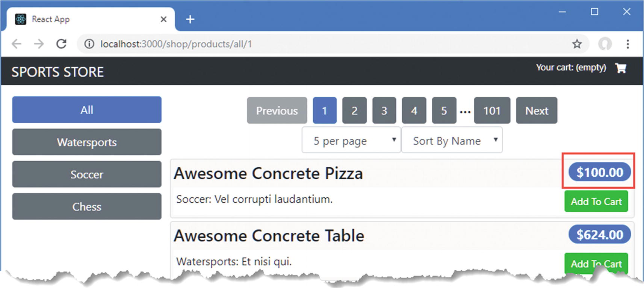
Task: Reload the page with the refresh icon
Action: pos(61,44)
